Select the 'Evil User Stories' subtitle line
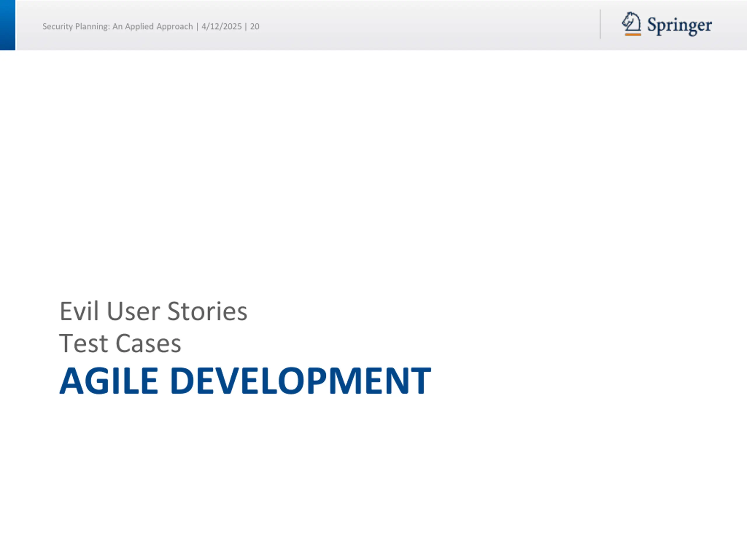 pyautogui.click(x=153, y=311)
